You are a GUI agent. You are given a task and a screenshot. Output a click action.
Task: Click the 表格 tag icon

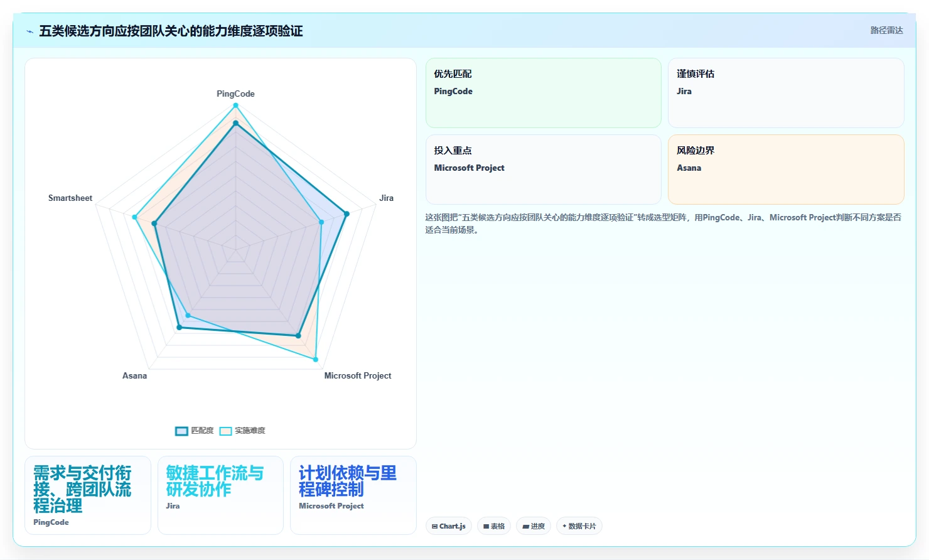tap(486, 527)
